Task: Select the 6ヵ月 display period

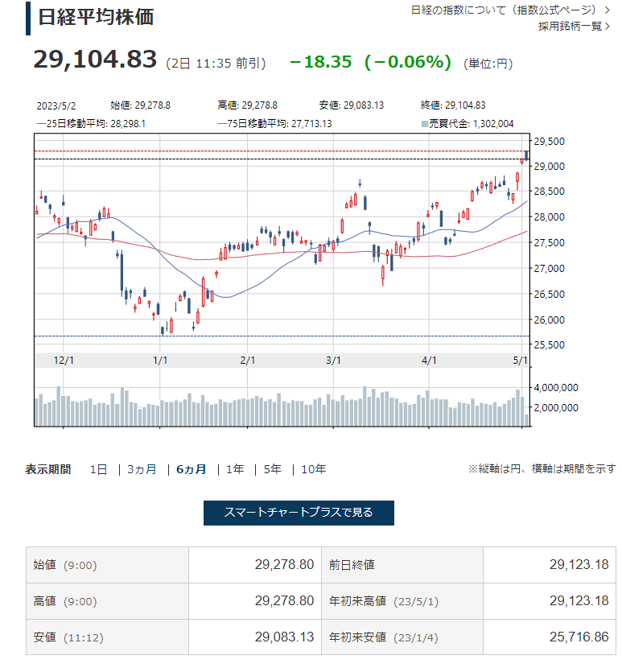Action: (x=192, y=469)
